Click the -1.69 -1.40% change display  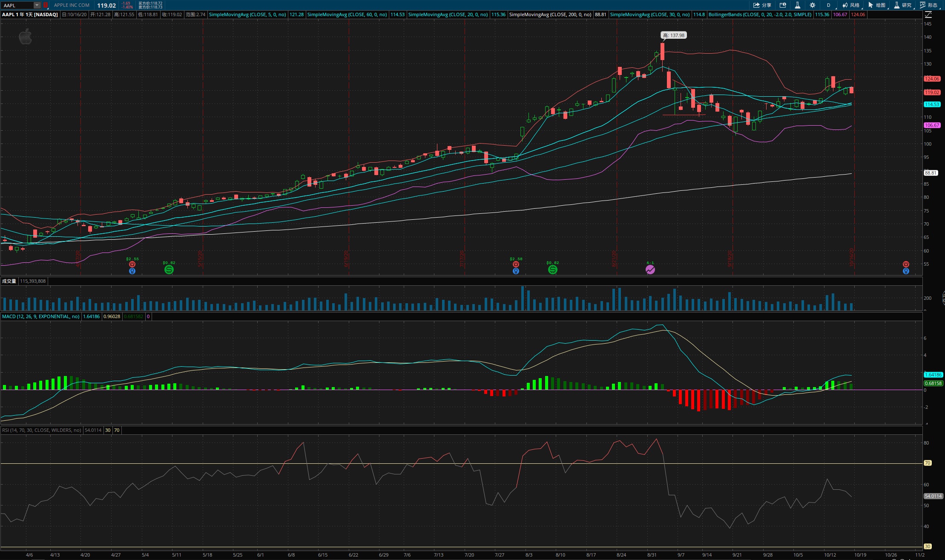point(127,5)
